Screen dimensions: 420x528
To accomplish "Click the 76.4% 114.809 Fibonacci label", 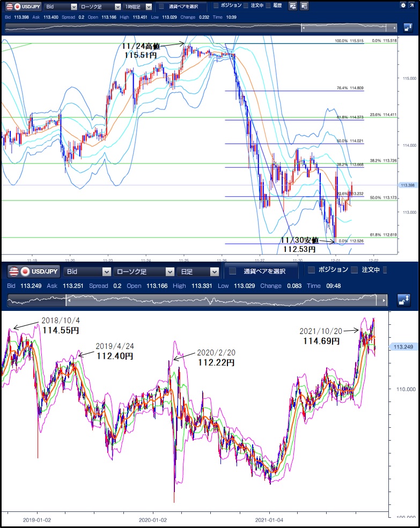I will pyautogui.click(x=350, y=88).
